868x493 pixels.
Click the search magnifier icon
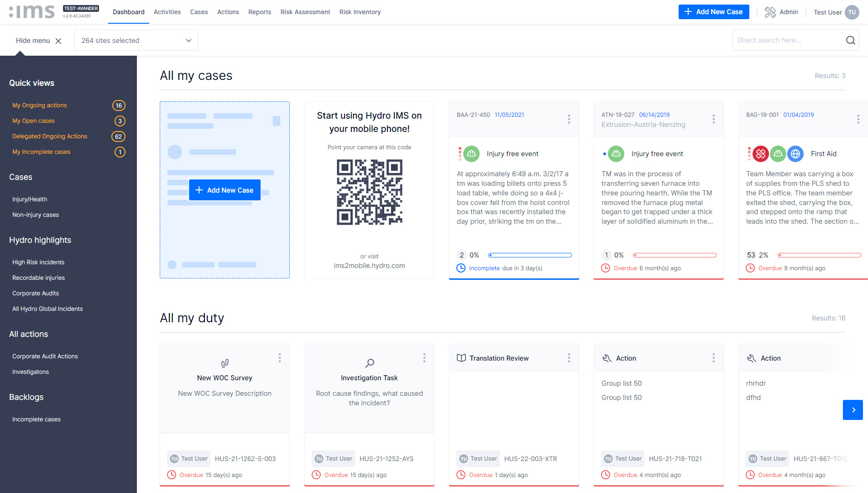tap(850, 40)
